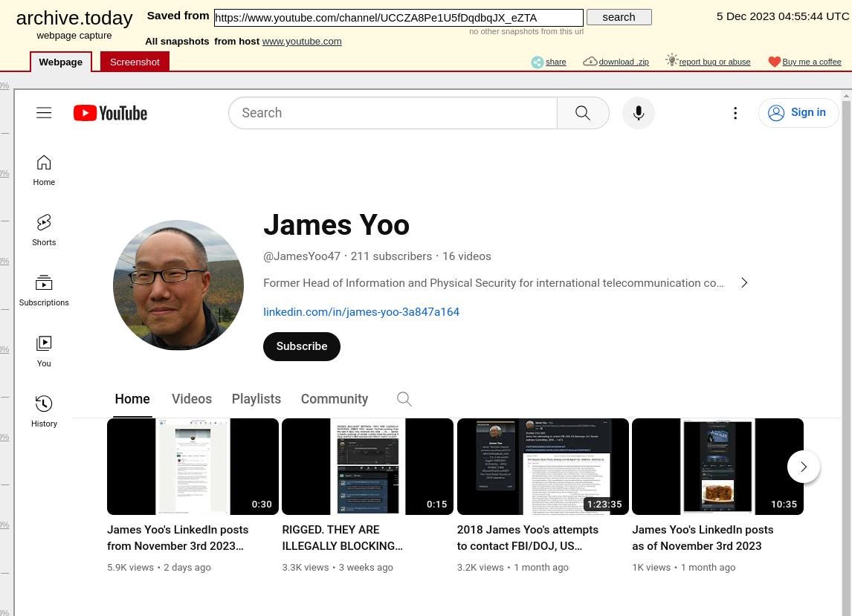
Task: Open History from the sidebar
Action: [x=44, y=411]
